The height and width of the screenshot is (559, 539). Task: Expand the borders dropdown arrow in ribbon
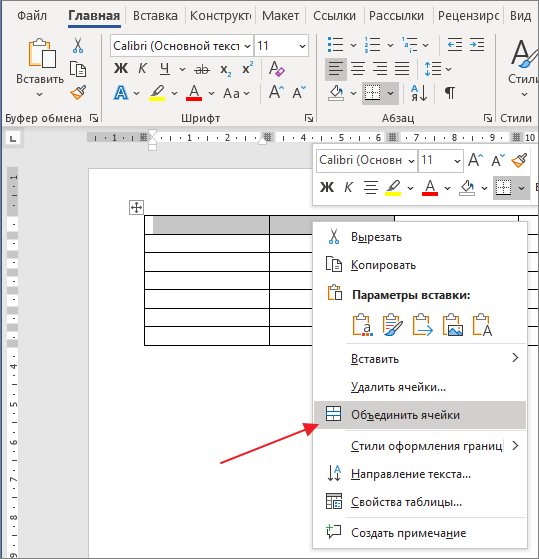pos(391,93)
